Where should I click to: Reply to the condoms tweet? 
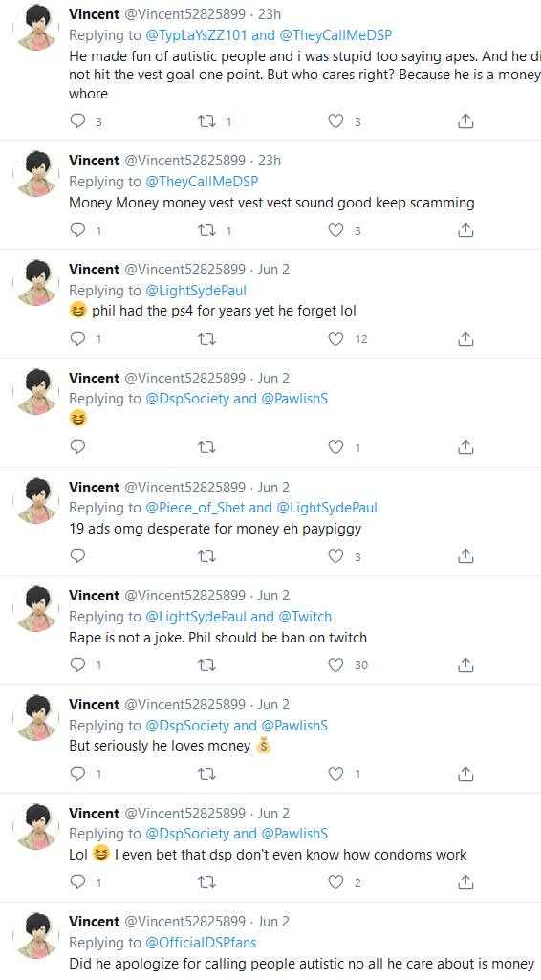78,882
